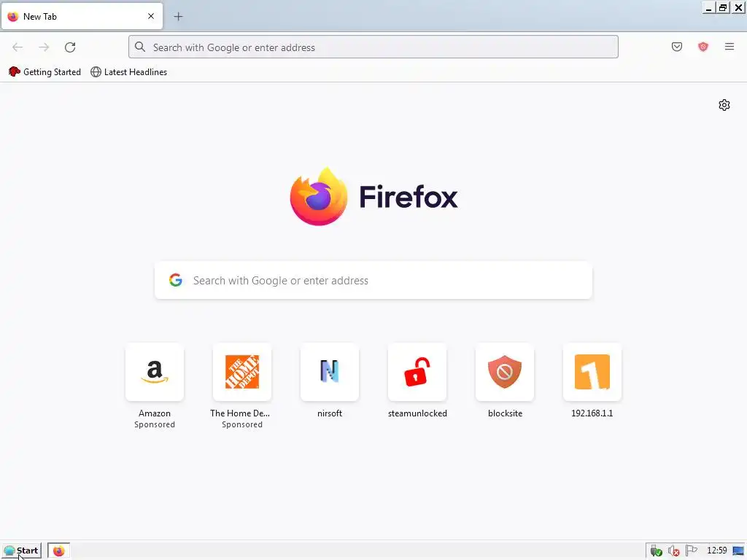Minimize the Firefox window
Viewport: 747px width, 560px height.
708,7
